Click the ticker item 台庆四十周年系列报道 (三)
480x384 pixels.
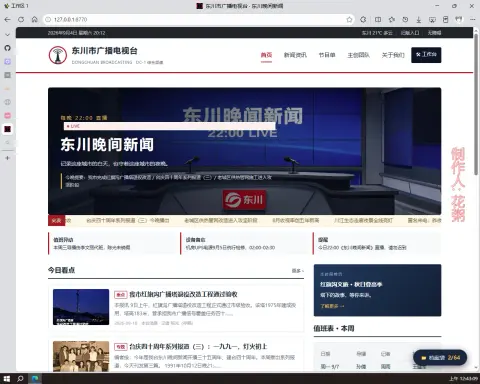coord(128,220)
